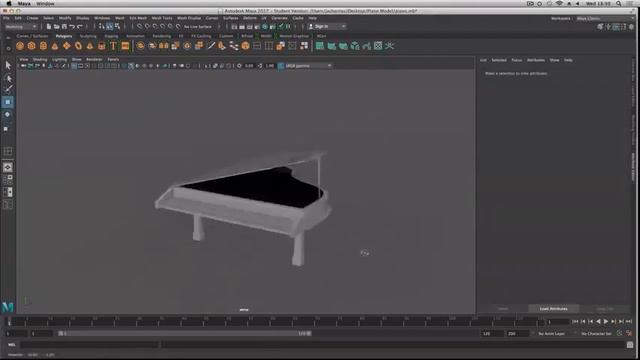Image resolution: width=640 pixels, height=360 pixels.
Task: Go to start of playback range
Action: coord(575,322)
